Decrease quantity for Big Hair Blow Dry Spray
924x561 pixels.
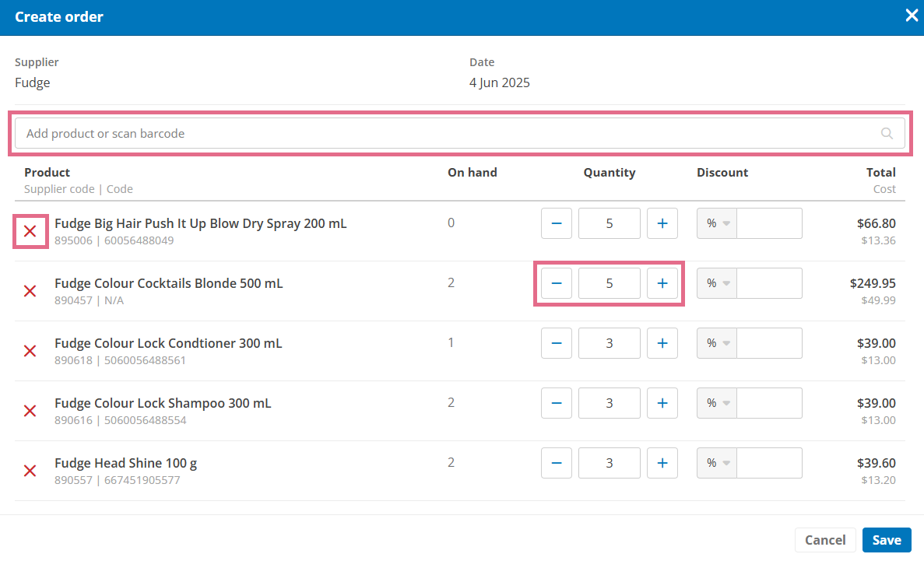pos(557,223)
